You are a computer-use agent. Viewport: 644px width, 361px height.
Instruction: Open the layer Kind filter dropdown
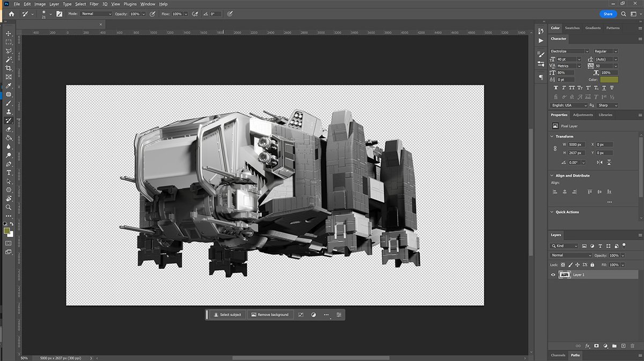tap(564, 246)
